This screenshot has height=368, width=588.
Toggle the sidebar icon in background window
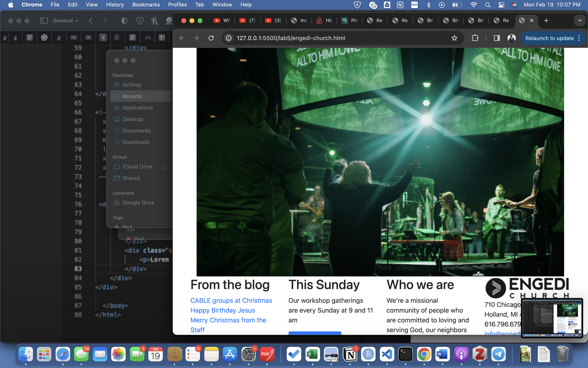[x=44, y=21]
